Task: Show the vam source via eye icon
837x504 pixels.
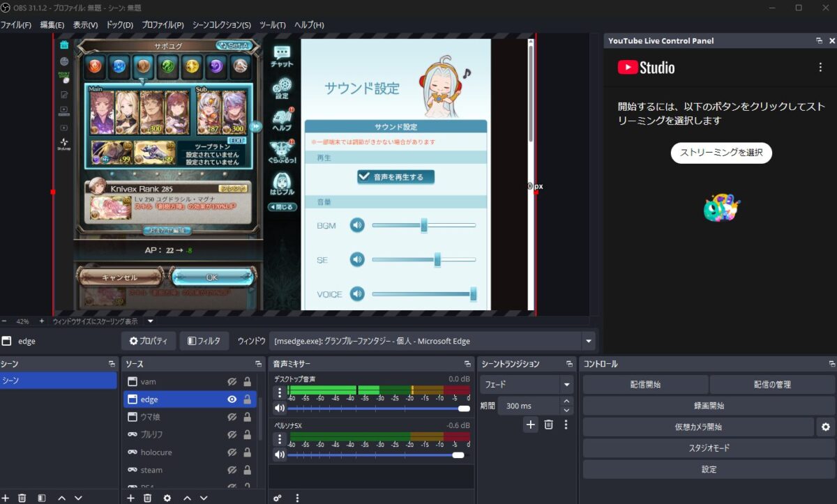Action: coord(232,382)
